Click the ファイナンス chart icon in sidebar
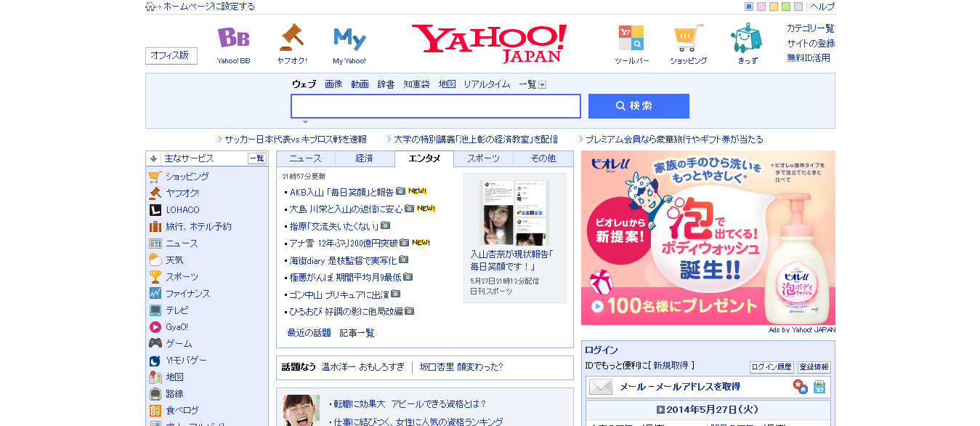980x426 pixels. point(155,294)
